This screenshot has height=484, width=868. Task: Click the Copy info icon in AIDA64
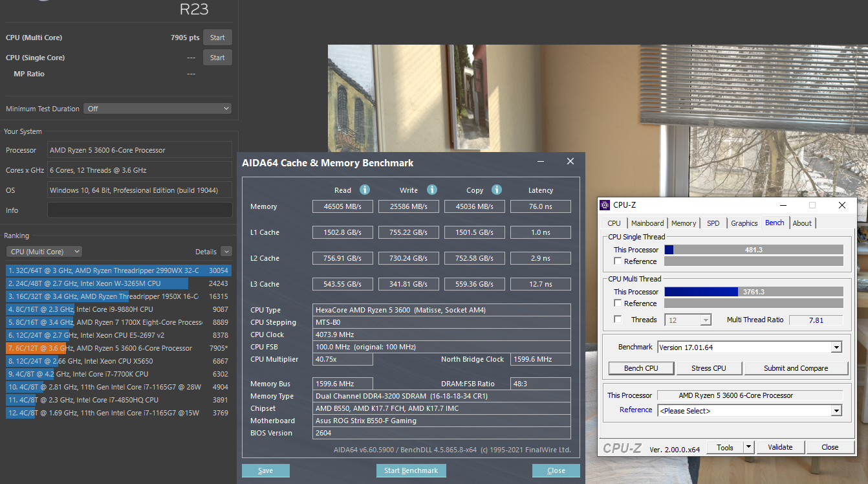497,190
